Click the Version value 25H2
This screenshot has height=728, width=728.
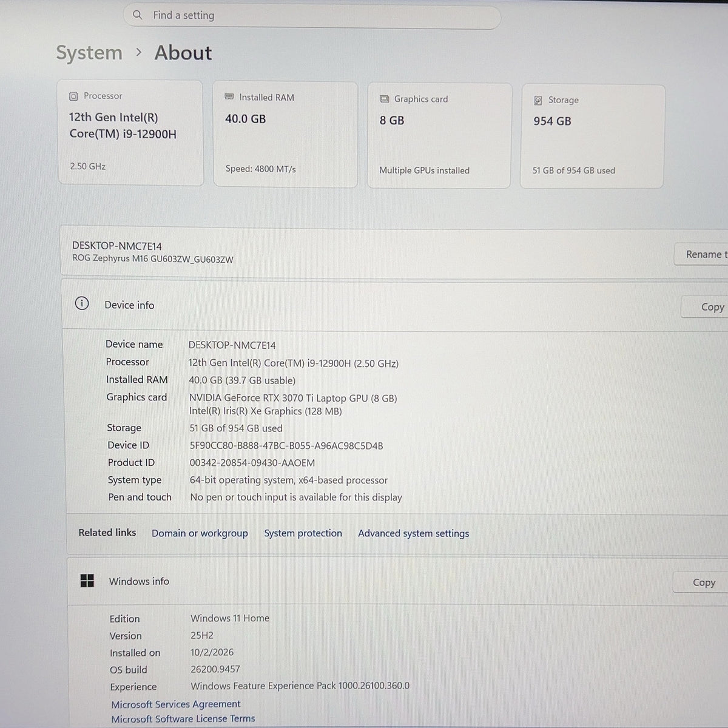[202, 635]
